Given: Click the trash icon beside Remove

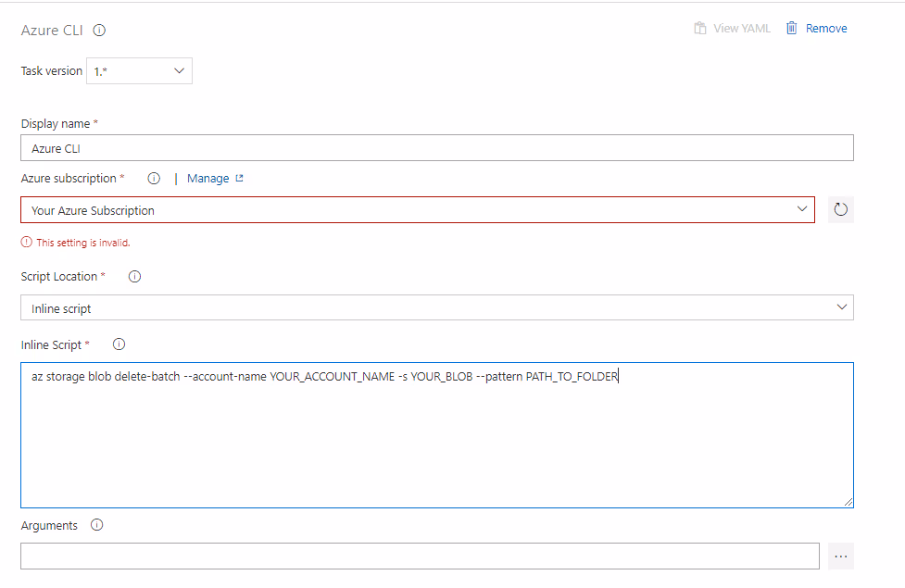Looking at the screenshot, I should point(790,28).
